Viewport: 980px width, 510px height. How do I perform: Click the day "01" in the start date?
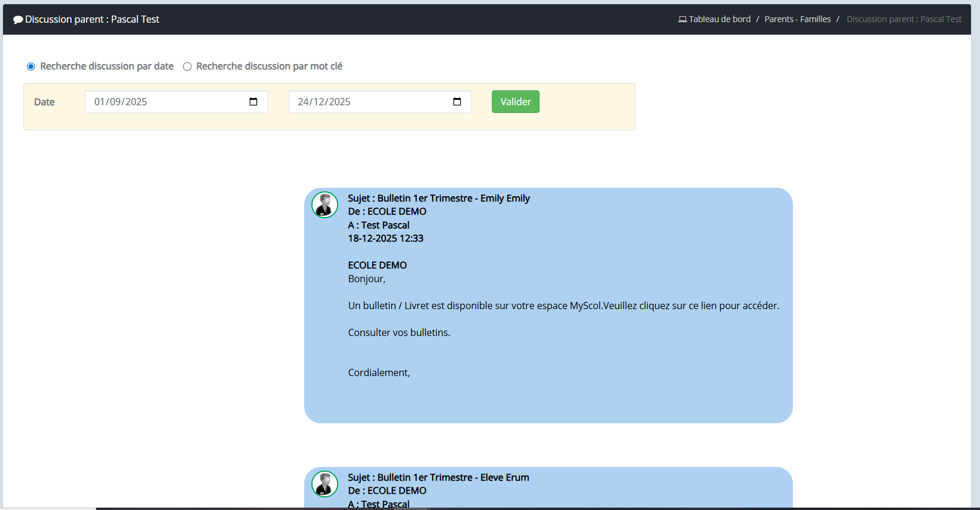click(99, 102)
